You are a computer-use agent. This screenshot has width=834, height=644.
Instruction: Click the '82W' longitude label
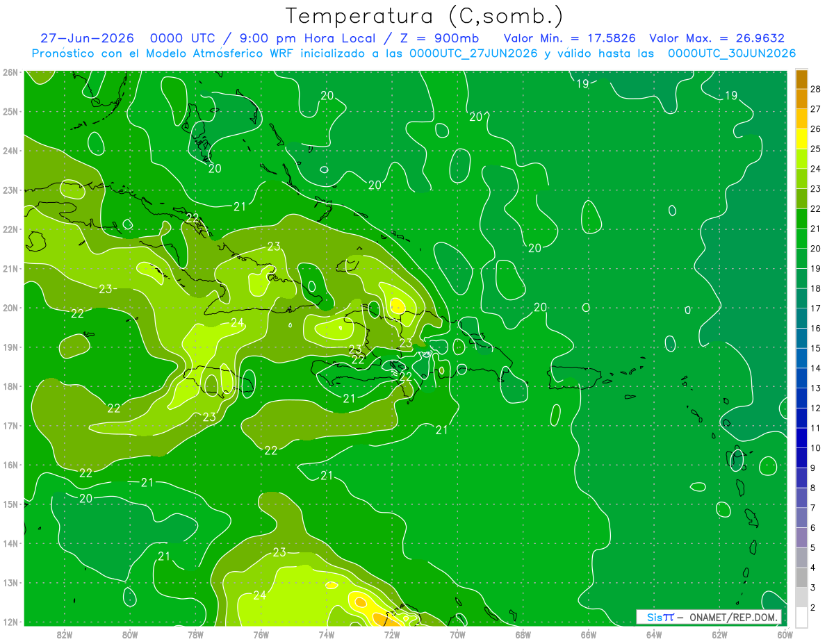point(65,634)
